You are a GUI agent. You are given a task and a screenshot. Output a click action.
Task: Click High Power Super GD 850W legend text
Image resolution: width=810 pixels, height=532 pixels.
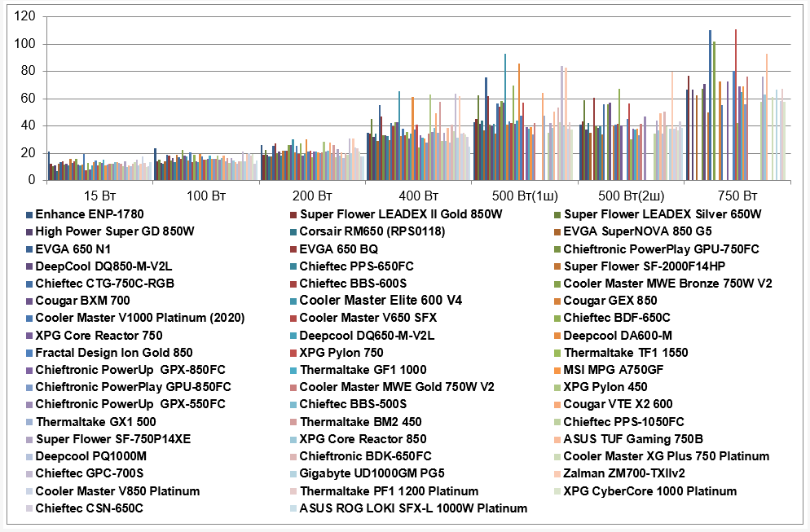coord(115,231)
